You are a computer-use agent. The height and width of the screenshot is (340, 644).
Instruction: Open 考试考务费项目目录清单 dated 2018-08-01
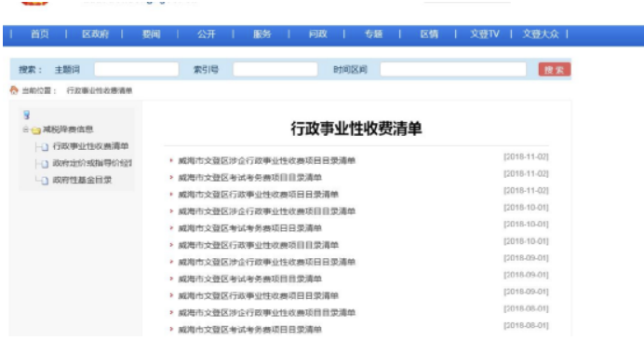[249, 330]
